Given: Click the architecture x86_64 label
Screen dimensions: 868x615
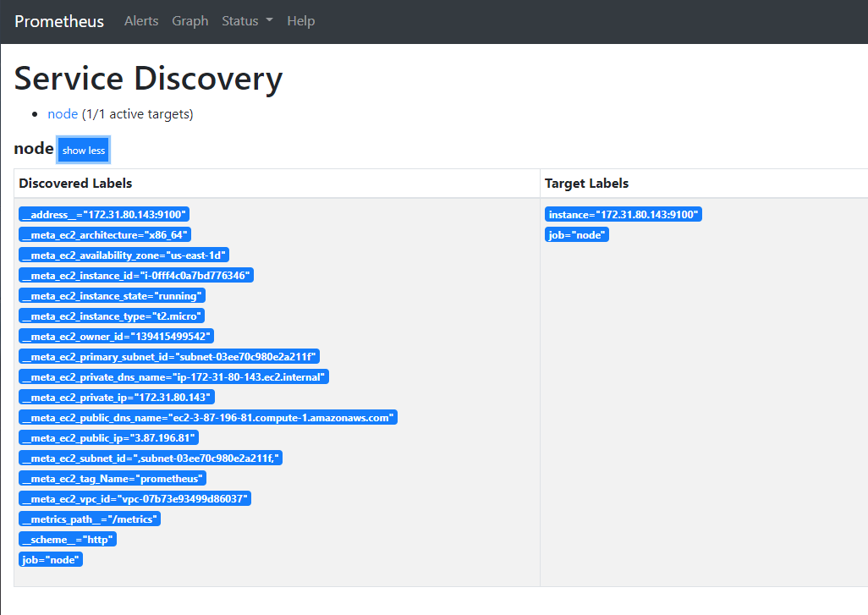Looking at the screenshot, I should coord(105,234).
